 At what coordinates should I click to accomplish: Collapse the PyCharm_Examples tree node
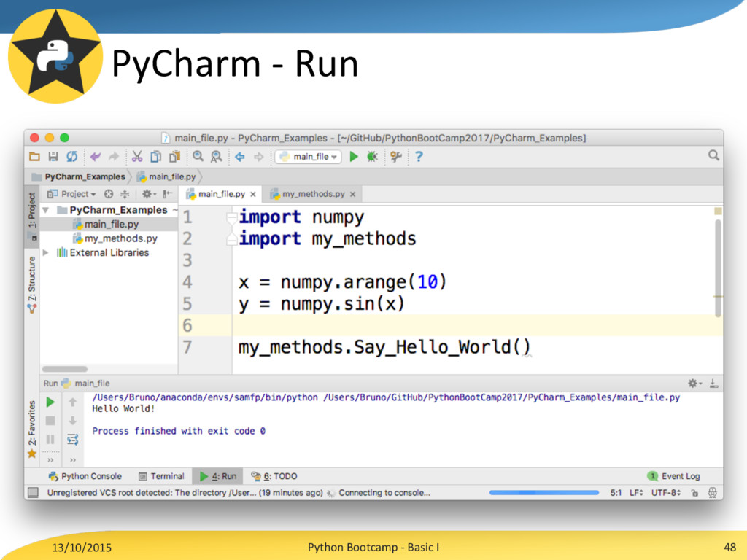coord(46,210)
